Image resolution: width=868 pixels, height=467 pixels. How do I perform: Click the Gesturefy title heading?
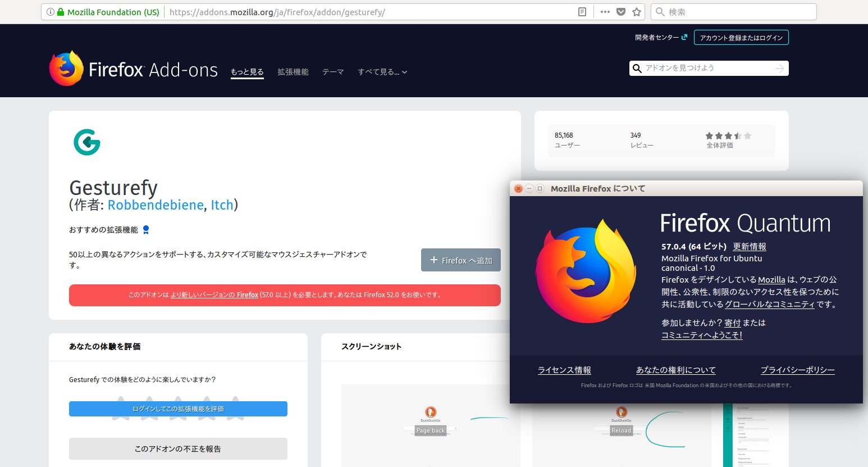[113, 187]
